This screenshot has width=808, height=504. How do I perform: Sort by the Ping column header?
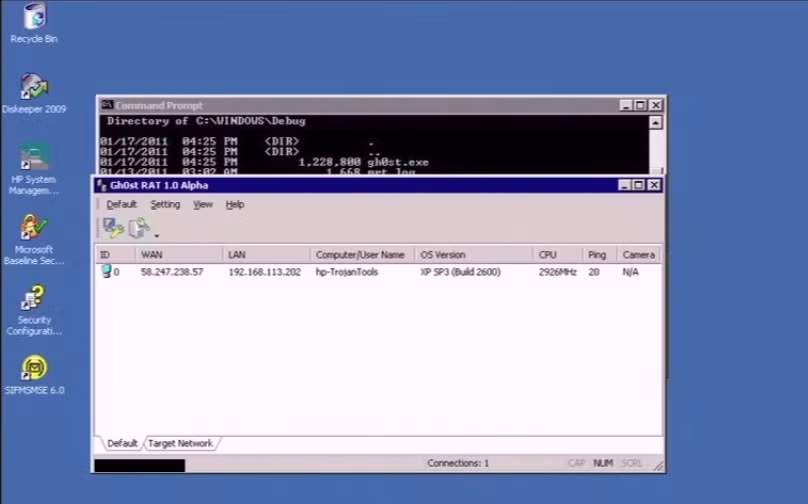[600, 255]
